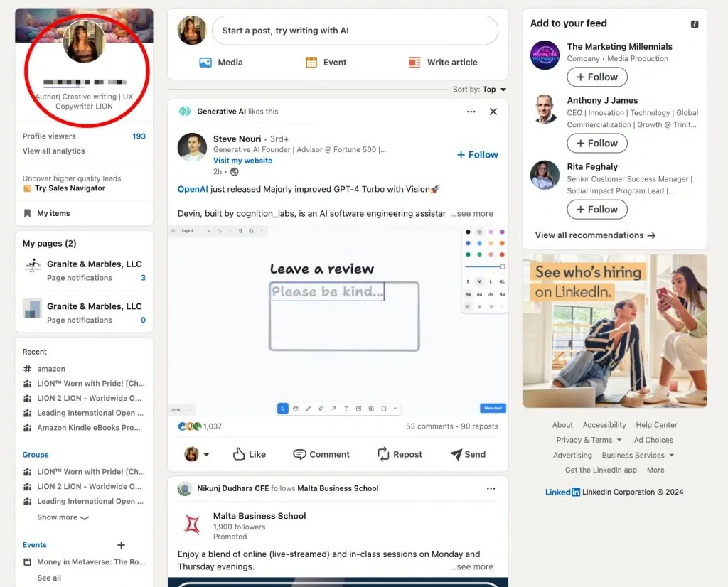Image resolution: width=728 pixels, height=587 pixels.
Task: Open the 53 comments link
Action: 429,426
